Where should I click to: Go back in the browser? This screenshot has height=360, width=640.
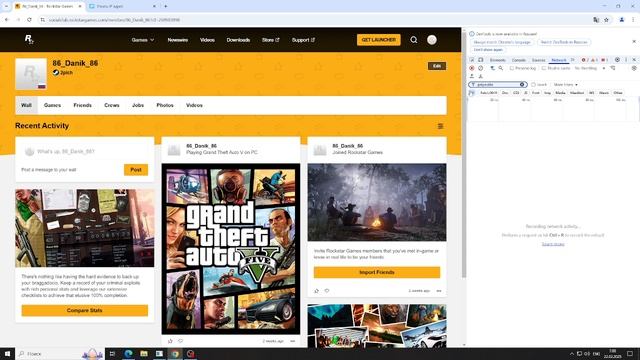coord(7,20)
